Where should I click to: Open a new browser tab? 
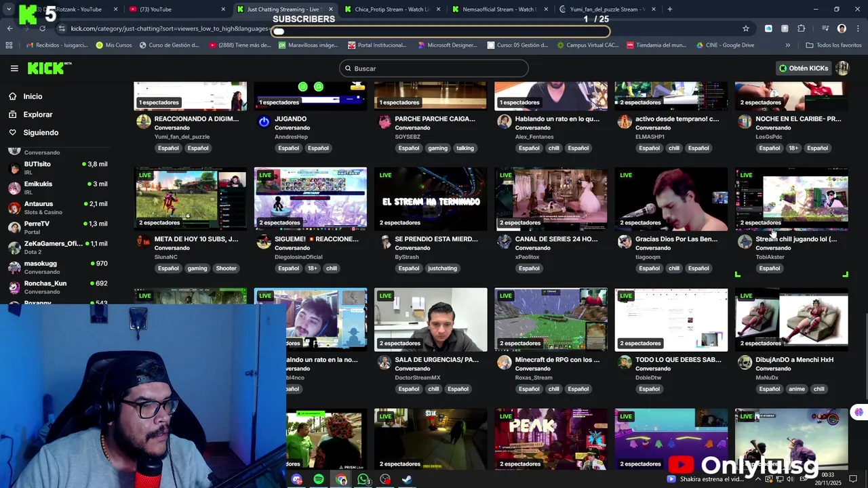click(x=669, y=9)
